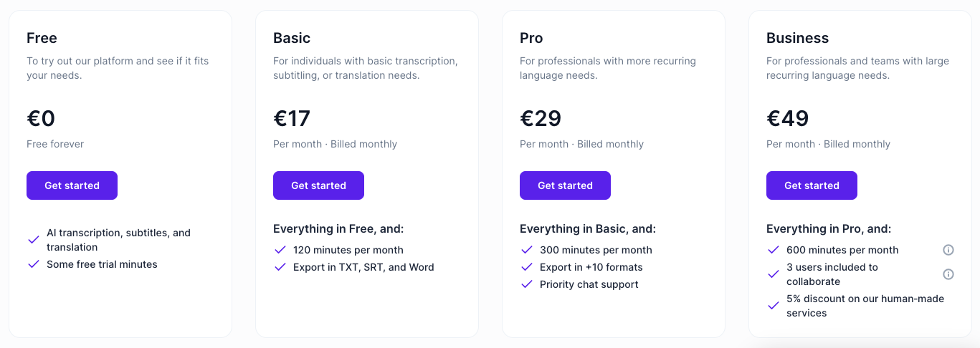Click checkmark beside Export in TXT, SRT, and Word
This screenshot has width=980, height=348.
pyautogui.click(x=280, y=267)
